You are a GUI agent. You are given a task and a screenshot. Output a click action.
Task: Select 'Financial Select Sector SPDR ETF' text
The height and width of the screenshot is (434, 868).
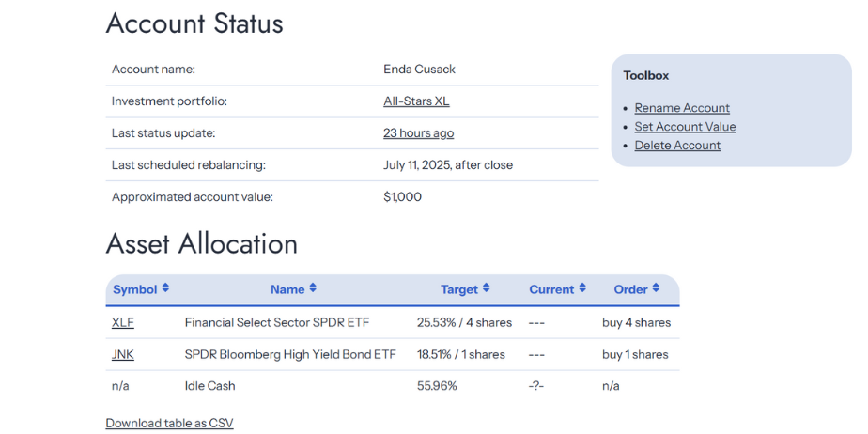[x=277, y=323]
